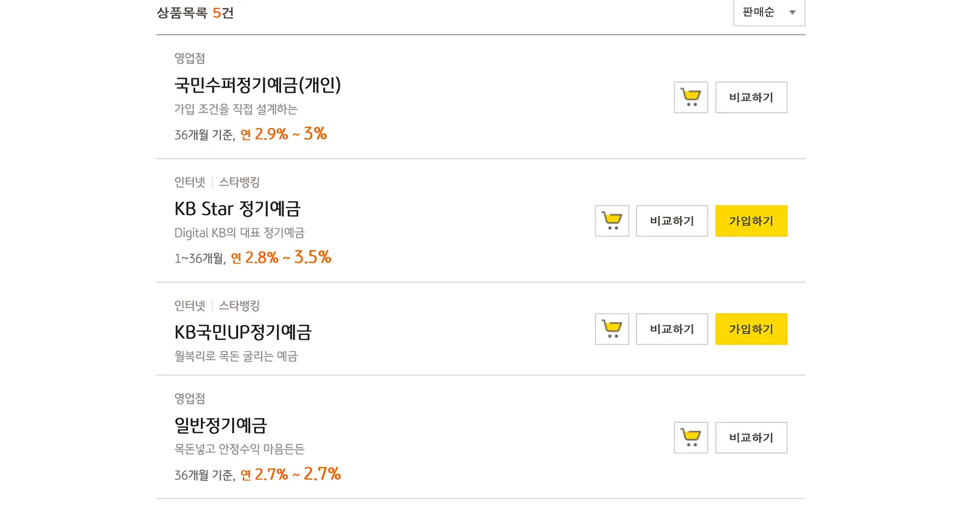
Task: Click 비교하기 next to KB Star 정기예금
Action: click(671, 221)
